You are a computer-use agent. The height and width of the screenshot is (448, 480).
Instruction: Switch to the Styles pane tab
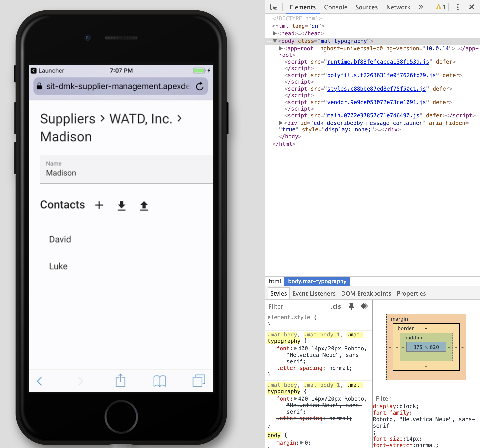pyautogui.click(x=278, y=293)
